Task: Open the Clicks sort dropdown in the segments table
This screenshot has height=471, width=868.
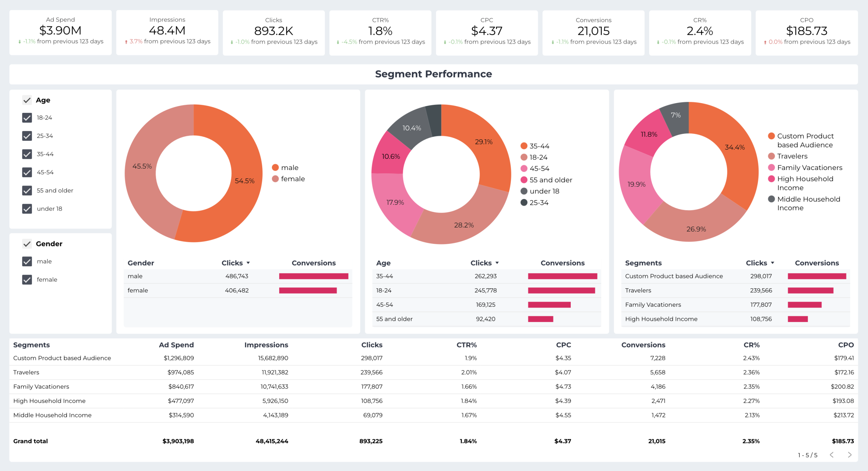Action: [x=773, y=263]
